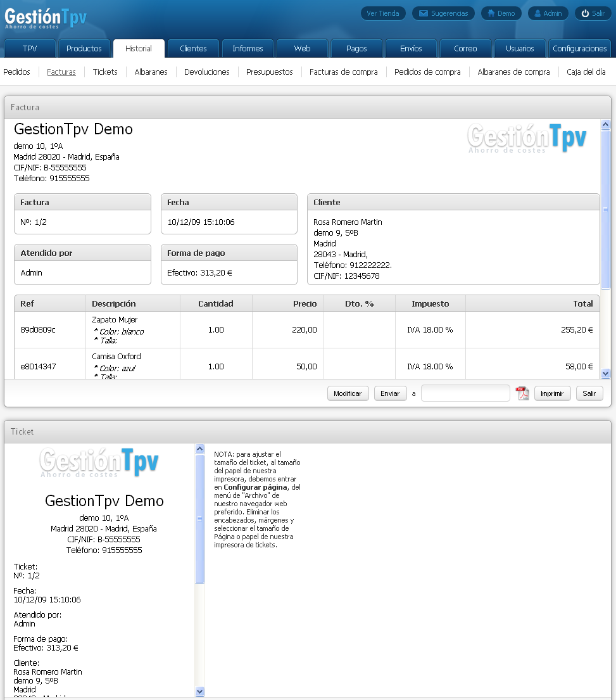
Task: Select the Historial tab
Action: (139, 49)
